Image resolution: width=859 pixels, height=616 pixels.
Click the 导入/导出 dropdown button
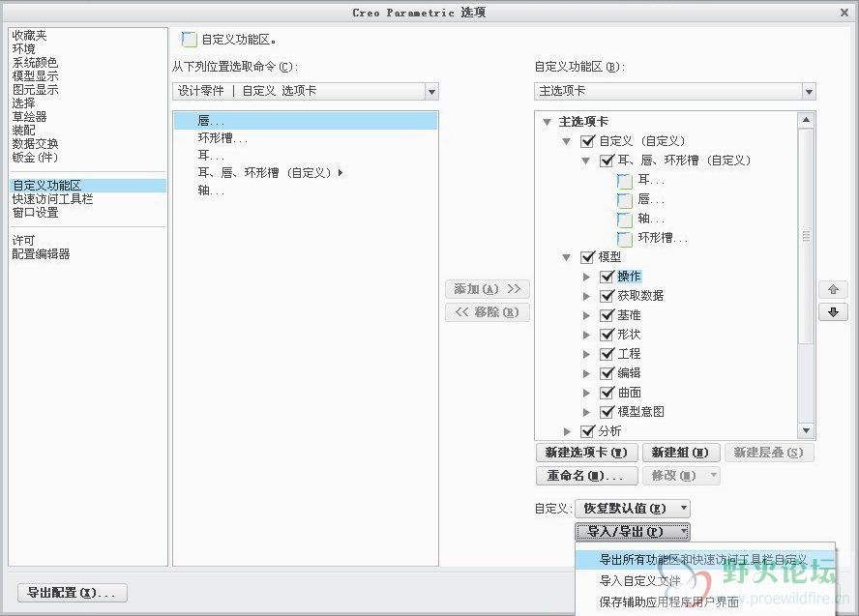coord(633,531)
